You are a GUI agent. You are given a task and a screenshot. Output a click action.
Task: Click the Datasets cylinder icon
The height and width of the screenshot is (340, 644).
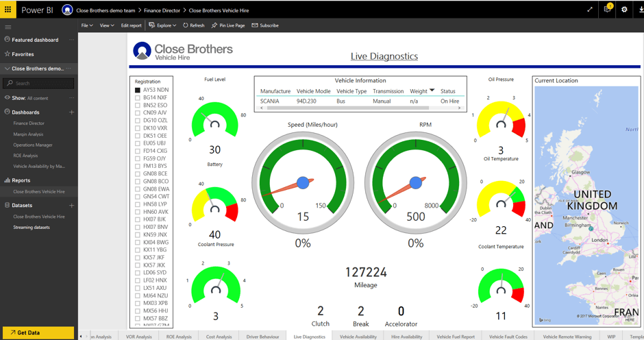7,205
